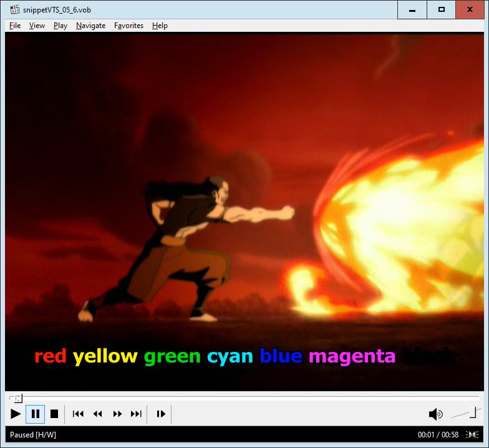Minimize the player window
489x448 pixels.
click(x=412, y=10)
